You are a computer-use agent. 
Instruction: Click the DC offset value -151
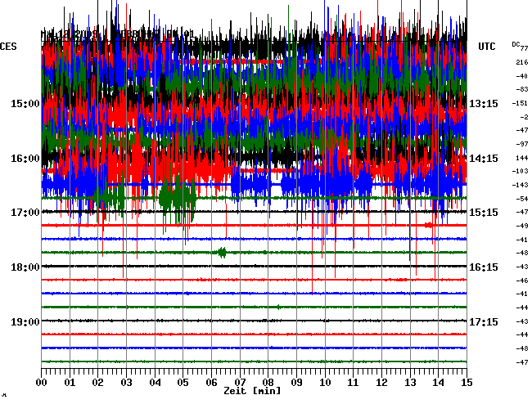click(x=521, y=103)
